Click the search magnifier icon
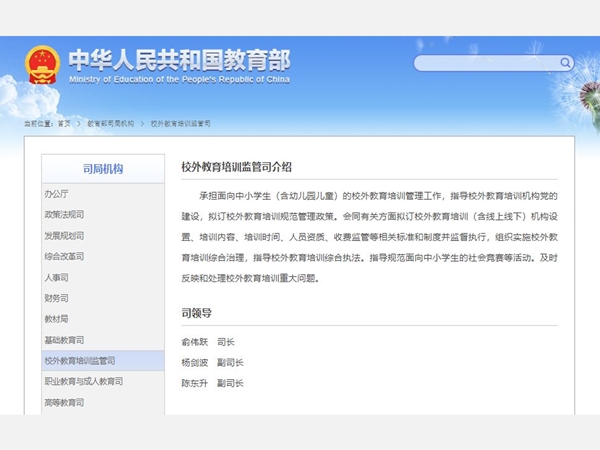 tap(565, 62)
